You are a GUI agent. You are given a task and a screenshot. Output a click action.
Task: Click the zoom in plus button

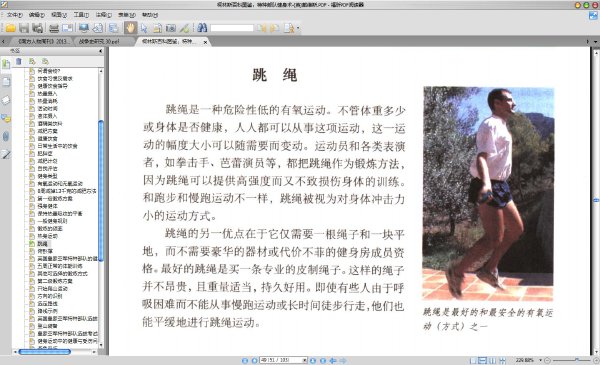pos(596,360)
